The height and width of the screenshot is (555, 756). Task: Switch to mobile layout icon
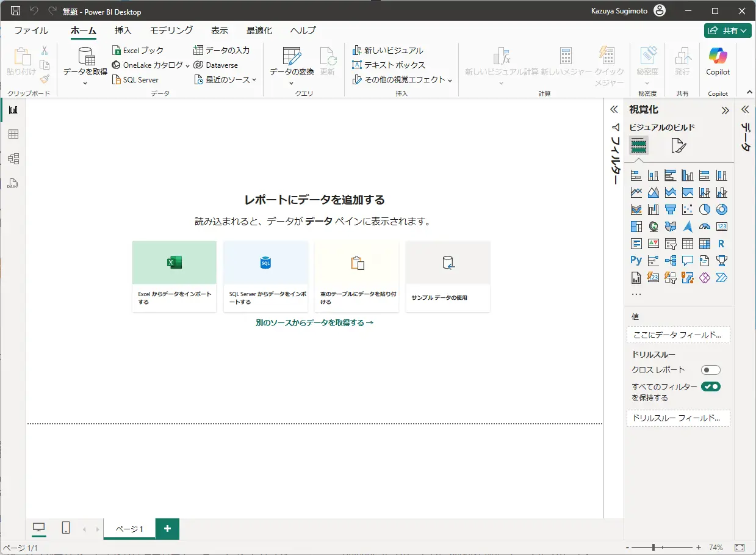pyautogui.click(x=66, y=528)
